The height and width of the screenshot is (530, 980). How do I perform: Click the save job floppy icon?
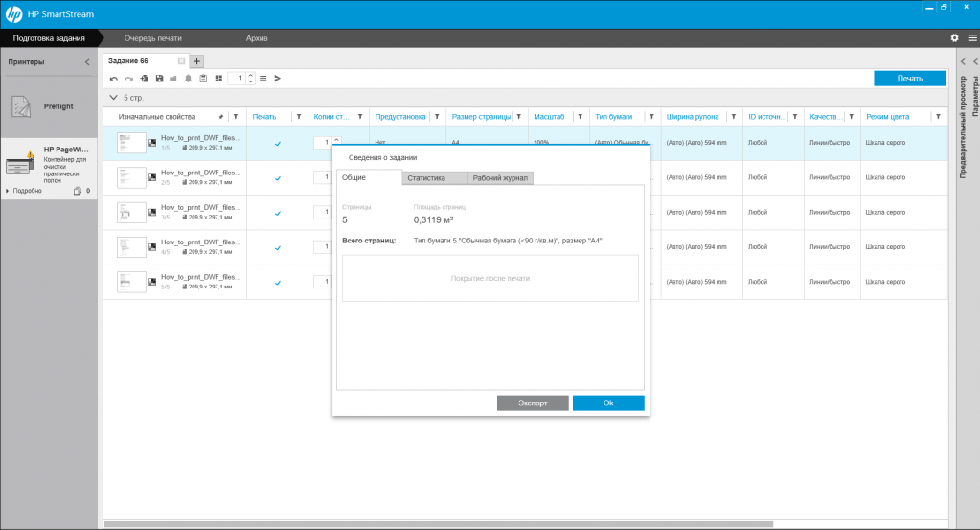(159, 79)
